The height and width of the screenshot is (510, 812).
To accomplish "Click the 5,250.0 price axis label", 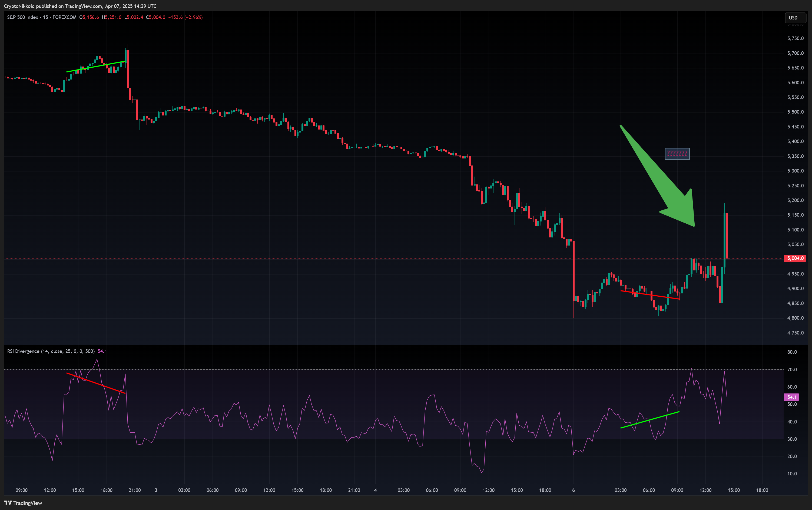I will (796, 186).
